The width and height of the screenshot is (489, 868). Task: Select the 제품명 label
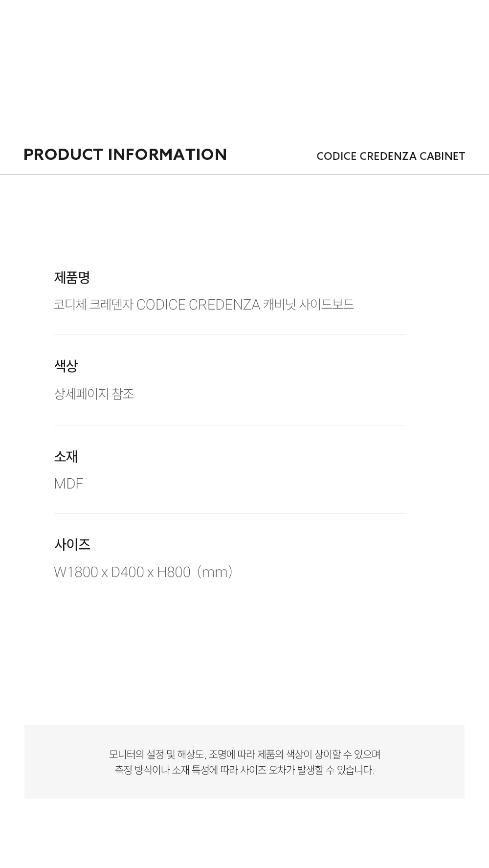(x=72, y=277)
